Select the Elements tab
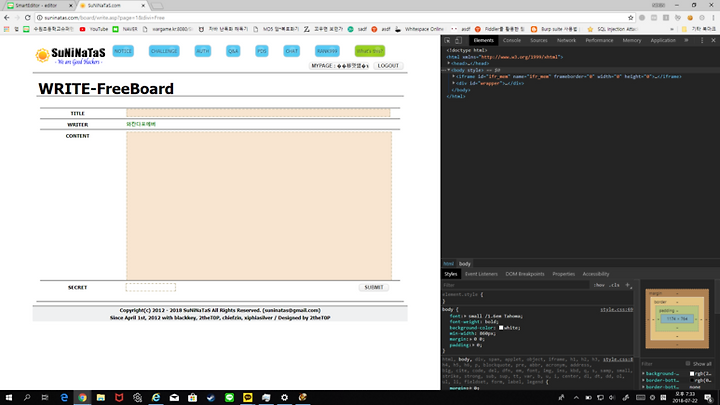This screenshot has height=405, width=720. pos(484,40)
